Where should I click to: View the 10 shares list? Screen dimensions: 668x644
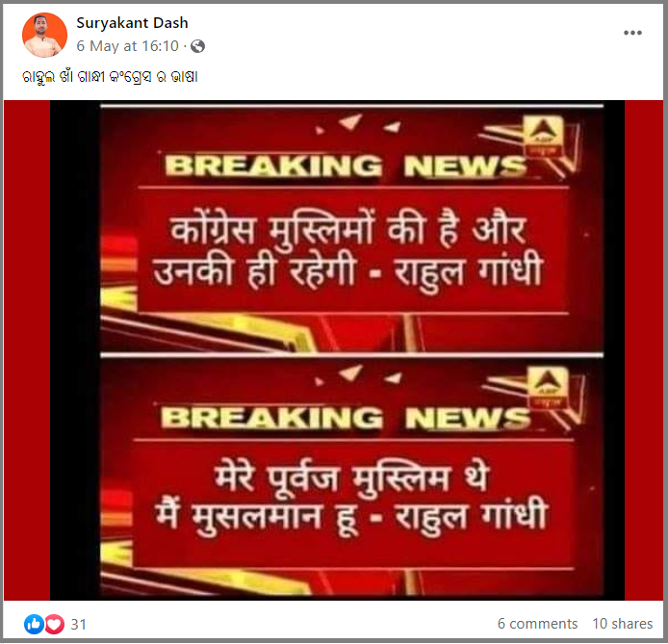pos(623,624)
